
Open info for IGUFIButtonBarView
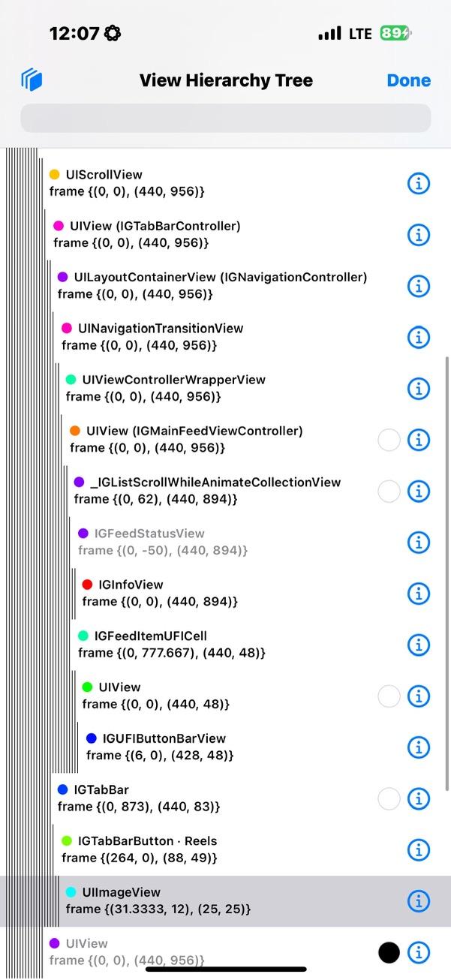pos(419,747)
